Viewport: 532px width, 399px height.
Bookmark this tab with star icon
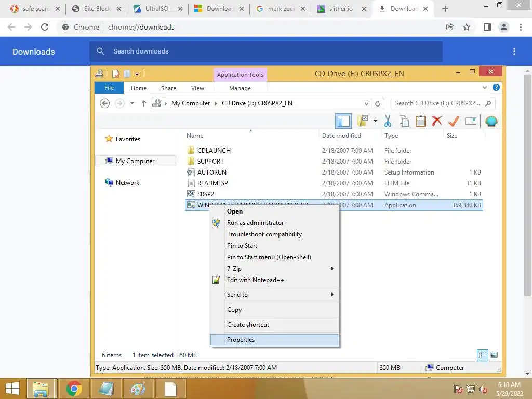467,27
